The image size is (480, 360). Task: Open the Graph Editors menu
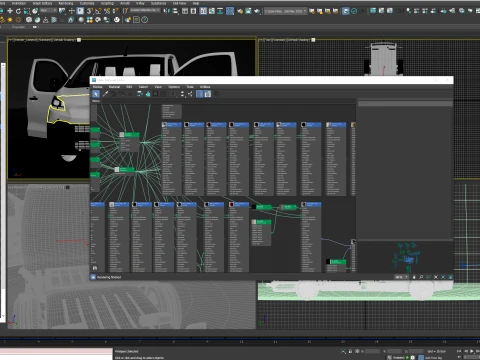(x=42, y=3)
